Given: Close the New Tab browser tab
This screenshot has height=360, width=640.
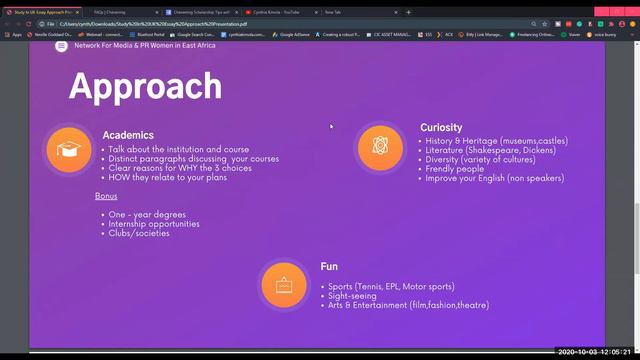Looking at the screenshot, I should click(x=396, y=13).
